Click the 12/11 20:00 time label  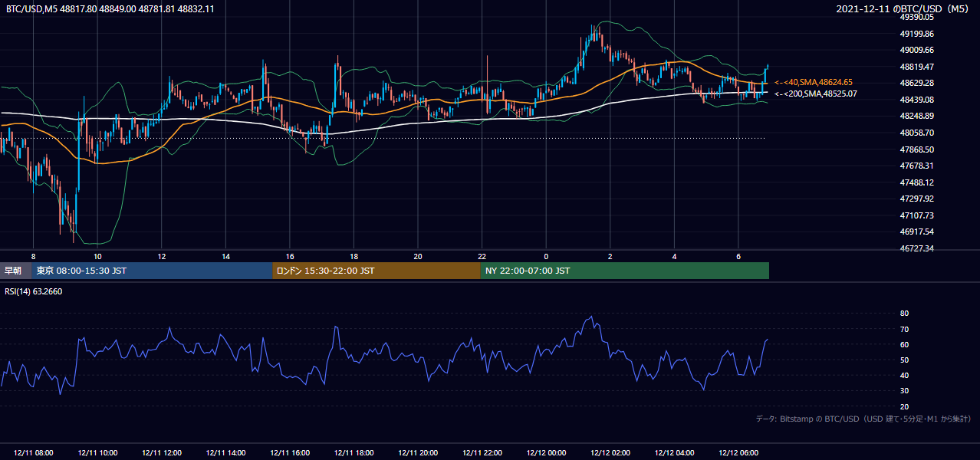coord(418,453)
